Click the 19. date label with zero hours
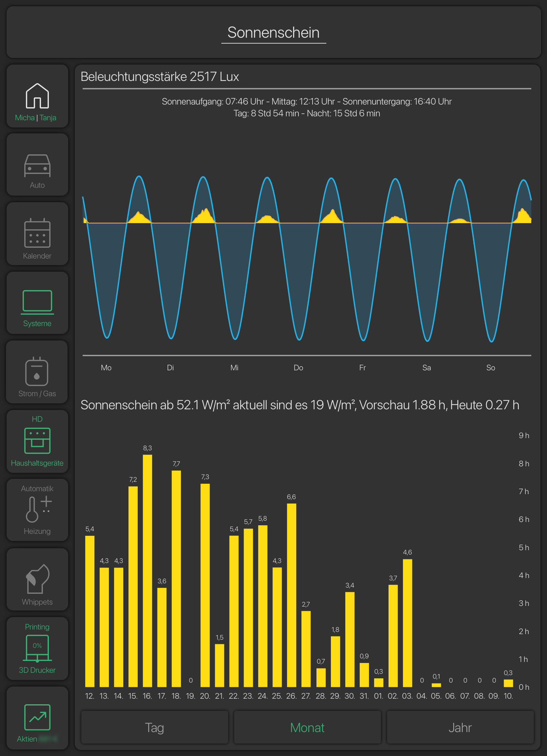Screen dimensions: 547x756 pyautogui.click(x=191, y=696)
